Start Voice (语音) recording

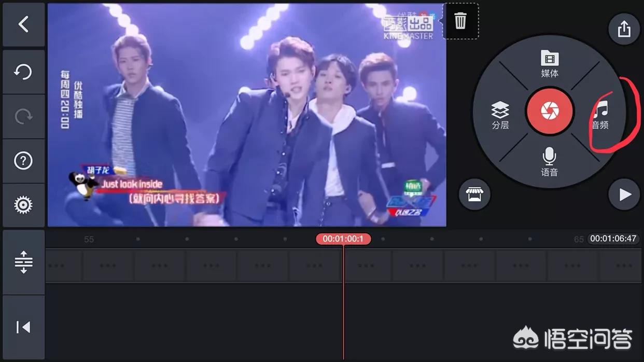(x=549, y=162)
